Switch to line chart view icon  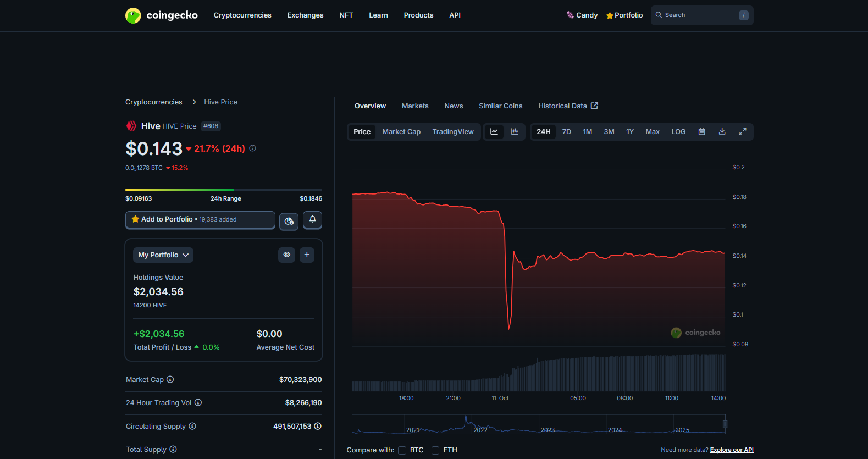[x=494, y=132]
